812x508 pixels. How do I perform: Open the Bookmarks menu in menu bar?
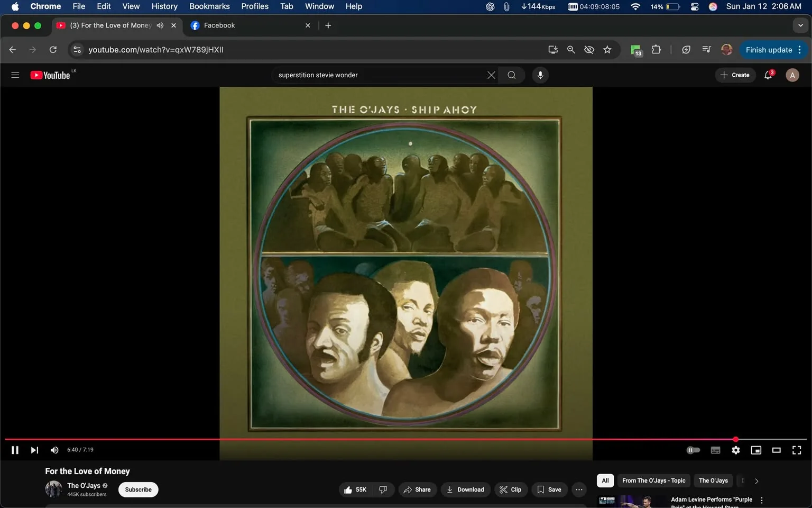(209, 6)
